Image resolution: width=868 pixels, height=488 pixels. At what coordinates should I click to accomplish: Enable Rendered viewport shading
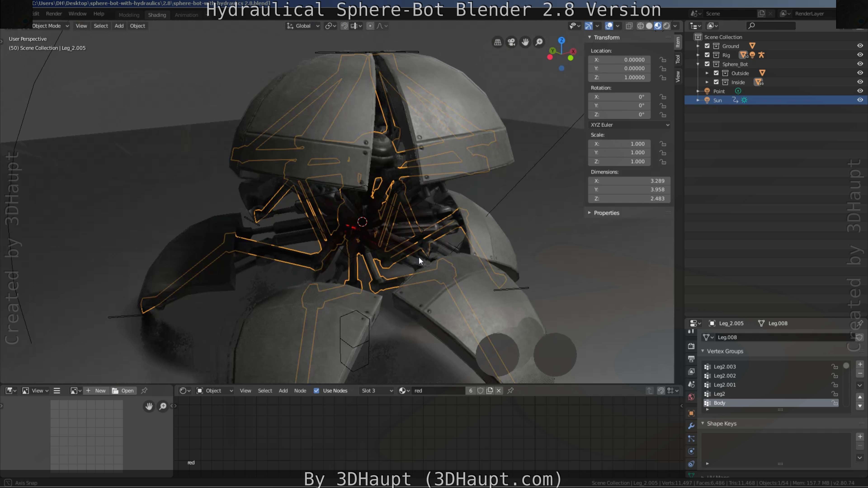667,26
